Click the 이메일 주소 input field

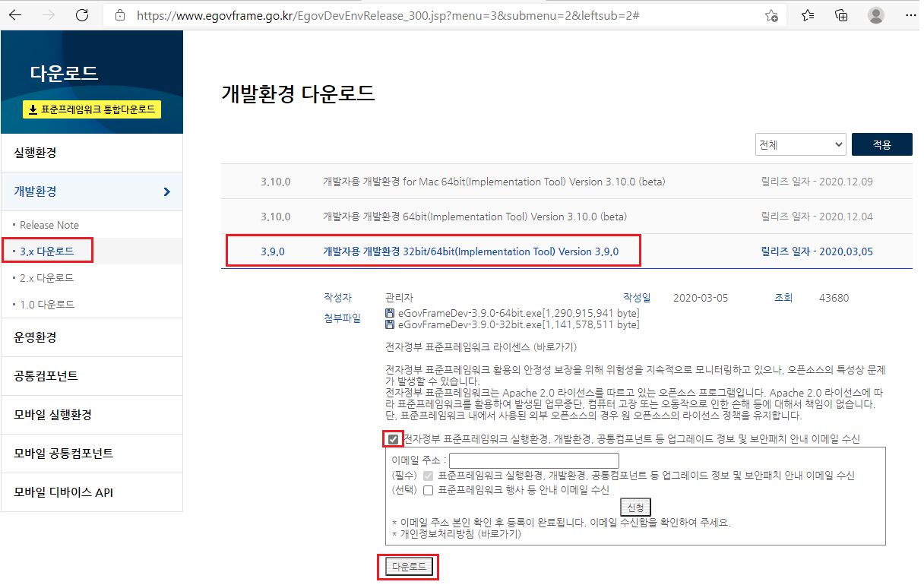coord(534,460)
